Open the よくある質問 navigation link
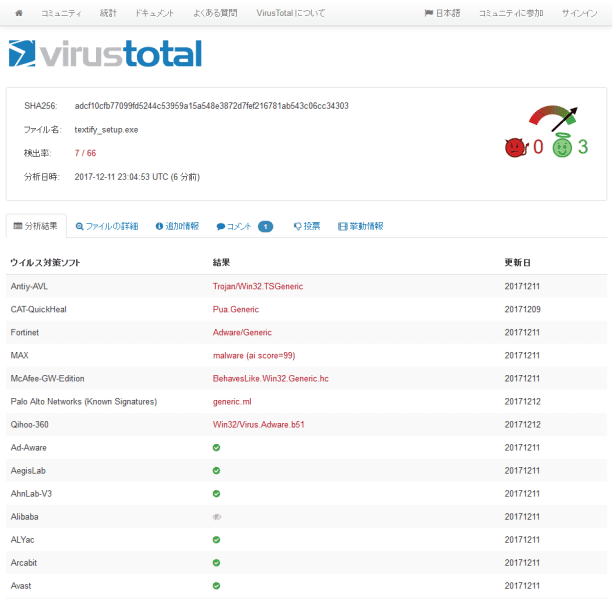 coord(215,13)
